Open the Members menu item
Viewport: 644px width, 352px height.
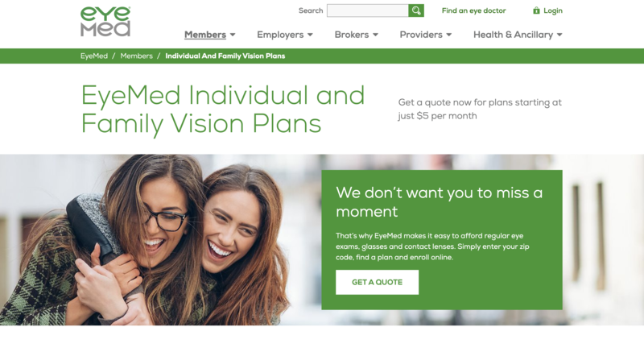click(205, 35)
